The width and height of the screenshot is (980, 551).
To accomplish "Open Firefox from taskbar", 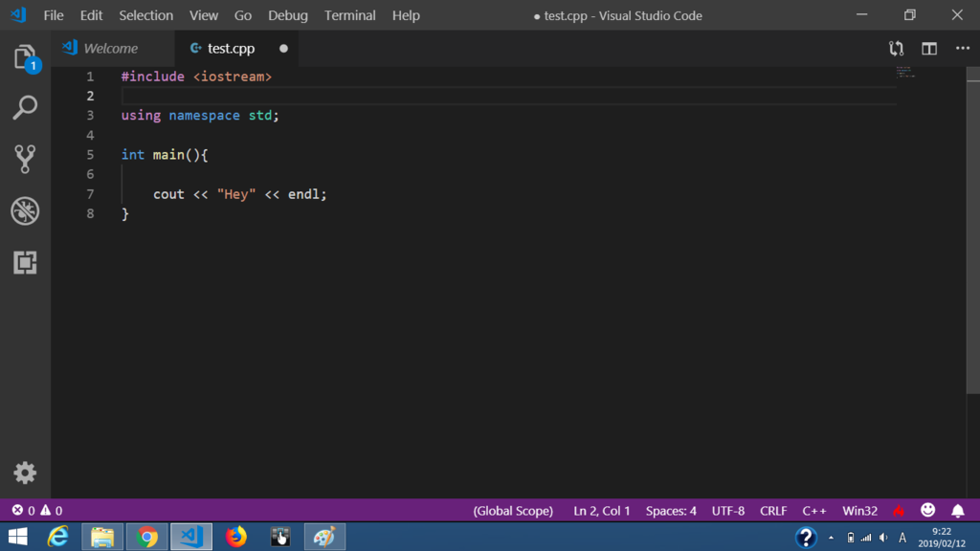I will point(236,537).
